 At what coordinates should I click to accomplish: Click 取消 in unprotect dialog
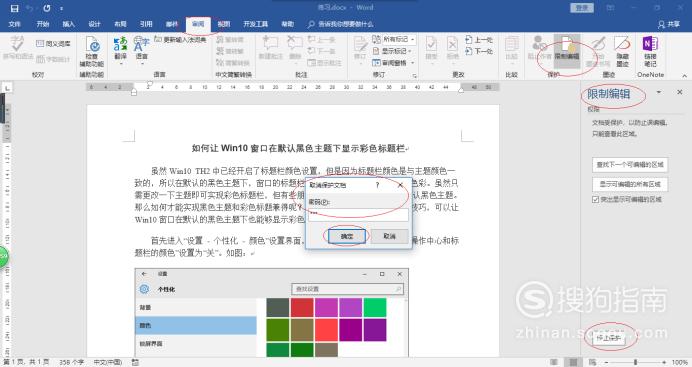pos(389,236)
